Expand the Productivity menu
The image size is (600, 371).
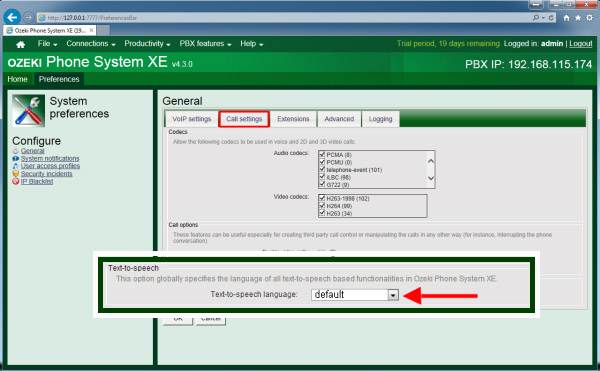coord(147,44)
